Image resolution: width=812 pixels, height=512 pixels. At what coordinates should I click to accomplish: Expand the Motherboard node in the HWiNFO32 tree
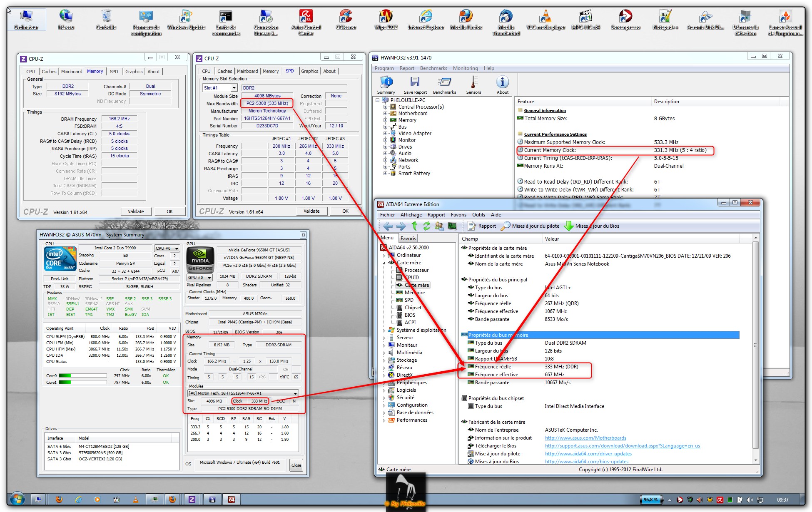[386, 114]
